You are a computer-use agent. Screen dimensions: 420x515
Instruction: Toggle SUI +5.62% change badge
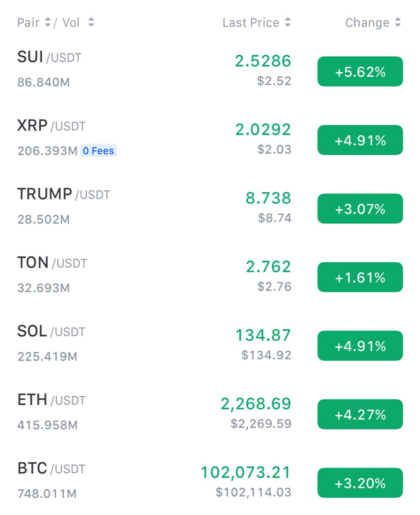(x=360, y=72)
